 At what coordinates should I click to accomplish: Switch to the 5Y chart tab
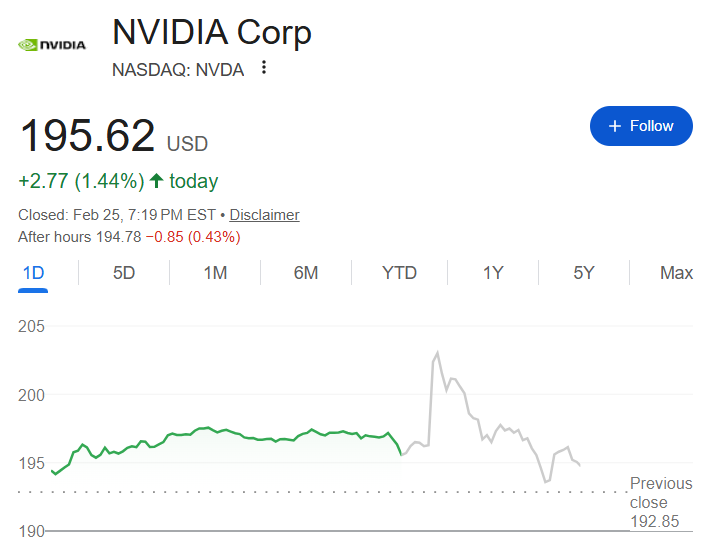(x=584, y=273)
